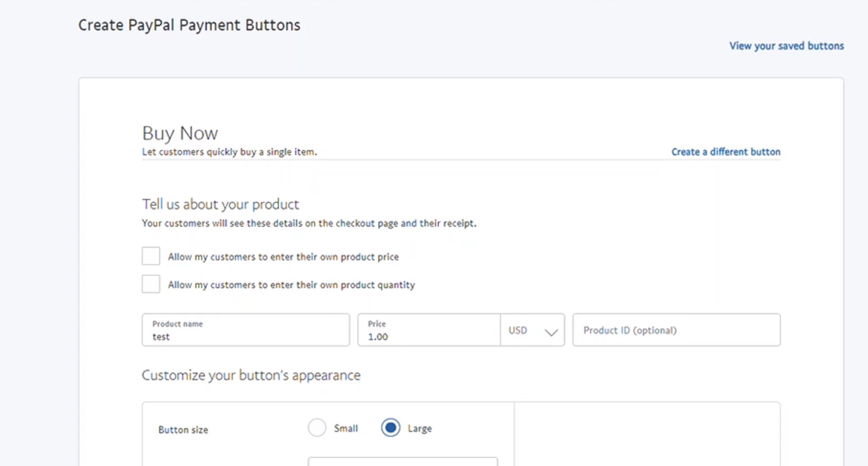The width and height of the screenshot is (868, 466).
Task: Select the Small button size
Action: click(x=317, y=428)
